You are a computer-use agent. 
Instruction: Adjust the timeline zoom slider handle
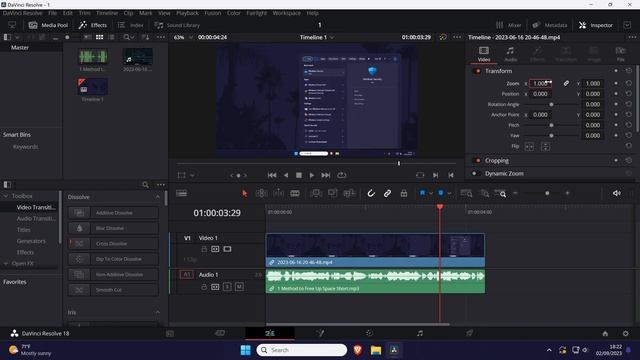[547, 193]
